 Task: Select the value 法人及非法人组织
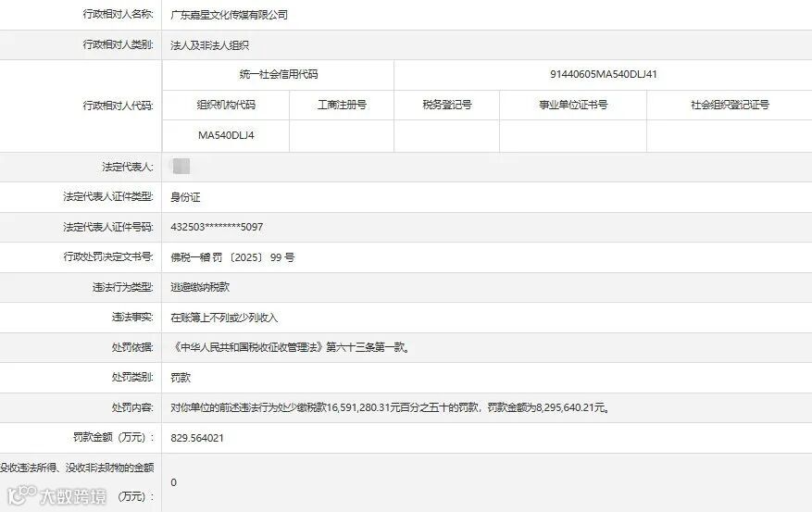(x=209, y=45)
